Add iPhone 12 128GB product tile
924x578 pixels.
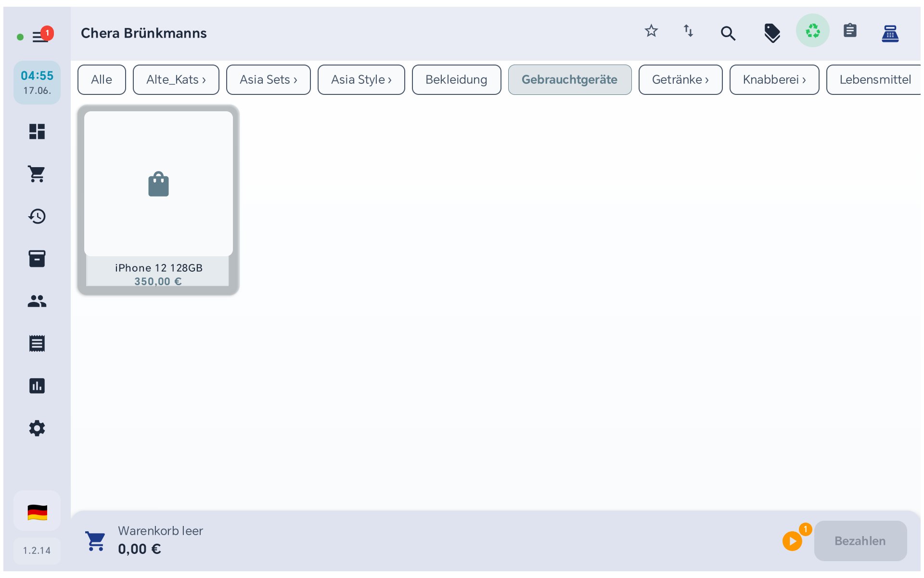point(158,200)
